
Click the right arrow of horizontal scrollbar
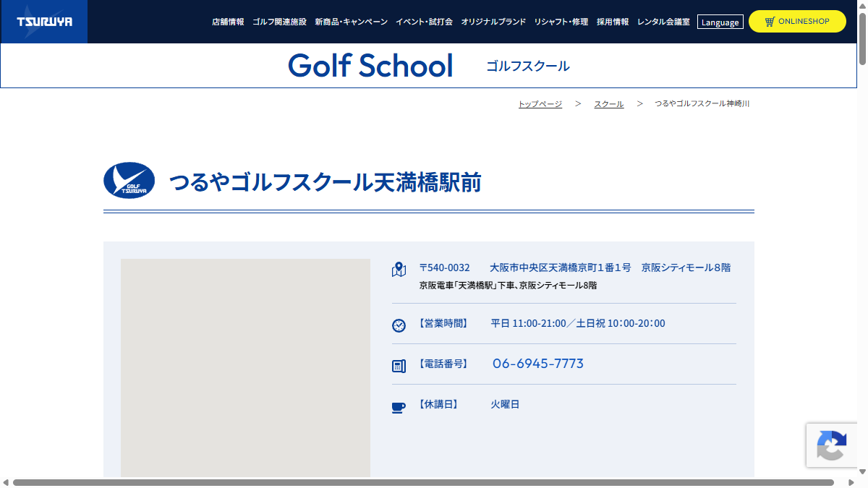point(851,482)
